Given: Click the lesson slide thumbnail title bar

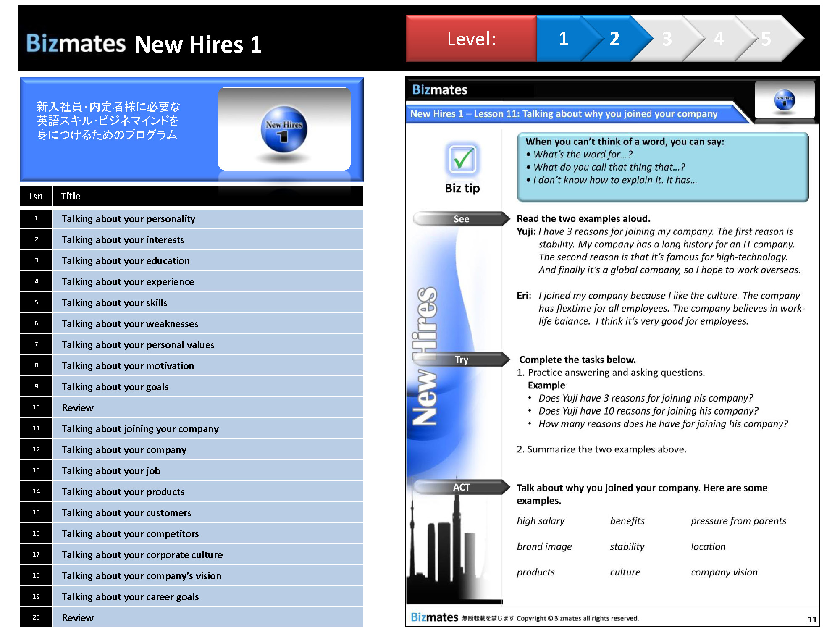Looking at the screenshot, I should click(x=564, y=114).
